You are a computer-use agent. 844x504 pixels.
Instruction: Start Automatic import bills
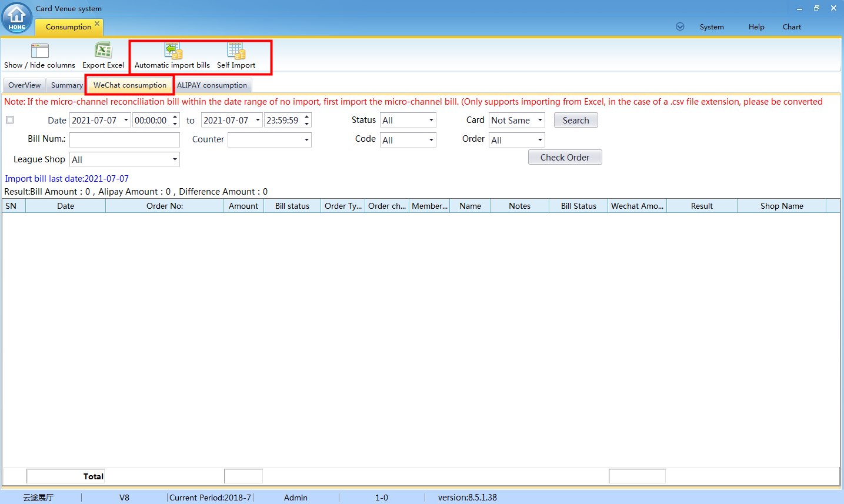pos(172,56)
